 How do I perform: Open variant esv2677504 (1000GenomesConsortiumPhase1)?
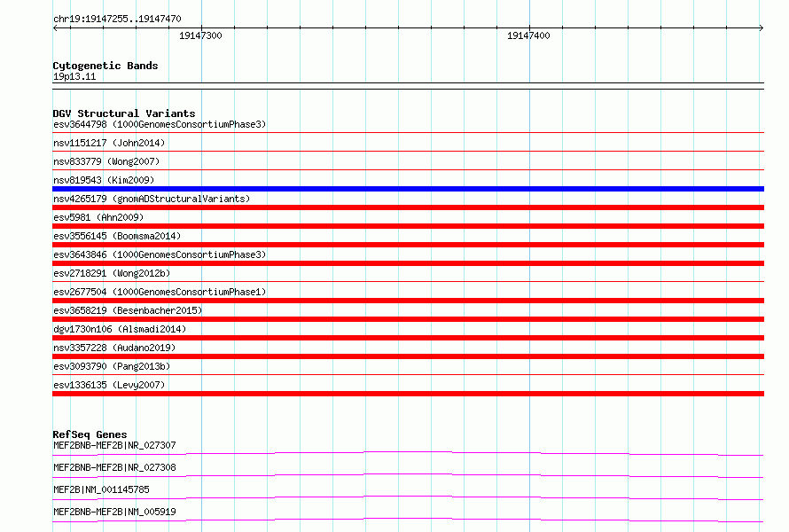[x=160, y=292]
